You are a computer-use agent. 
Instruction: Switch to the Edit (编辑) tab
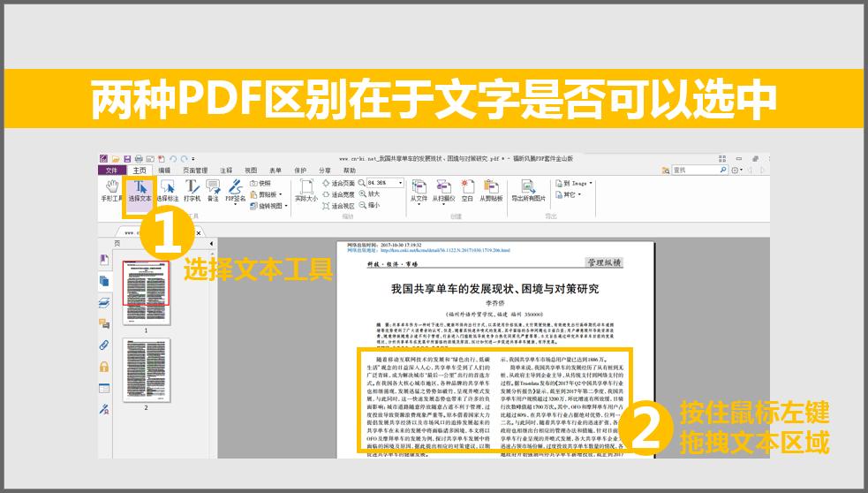coord(164,170)
